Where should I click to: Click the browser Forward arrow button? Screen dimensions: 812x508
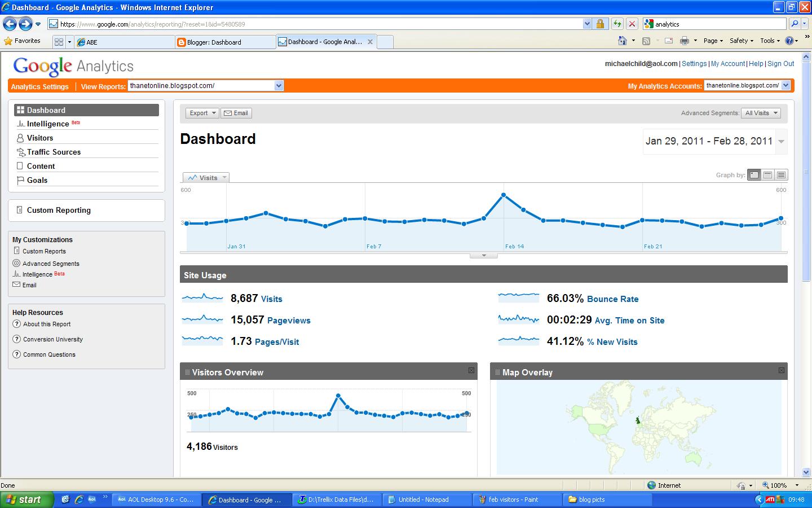(25, 24)
